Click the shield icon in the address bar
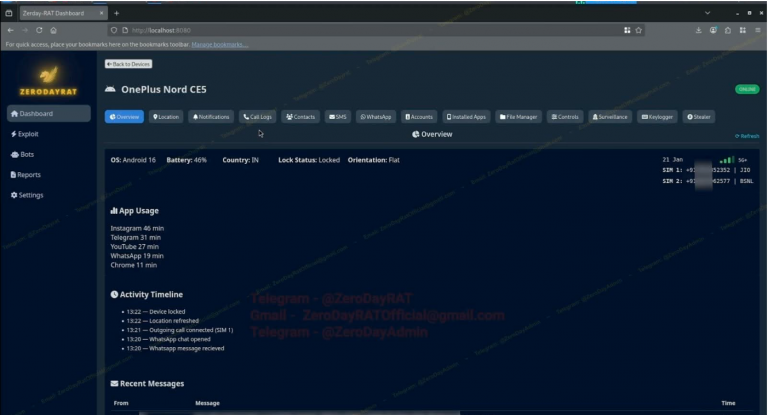 (x=114, y=30)
